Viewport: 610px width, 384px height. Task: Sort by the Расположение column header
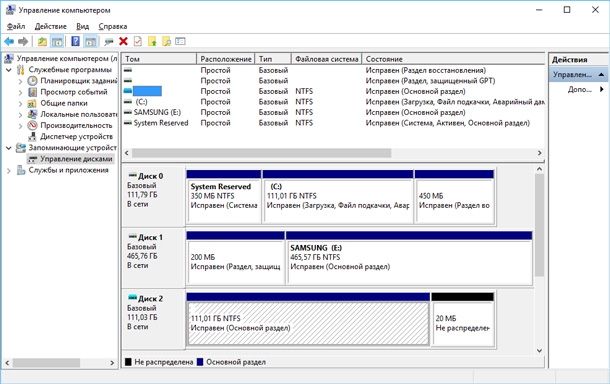(x=226, y=59)
